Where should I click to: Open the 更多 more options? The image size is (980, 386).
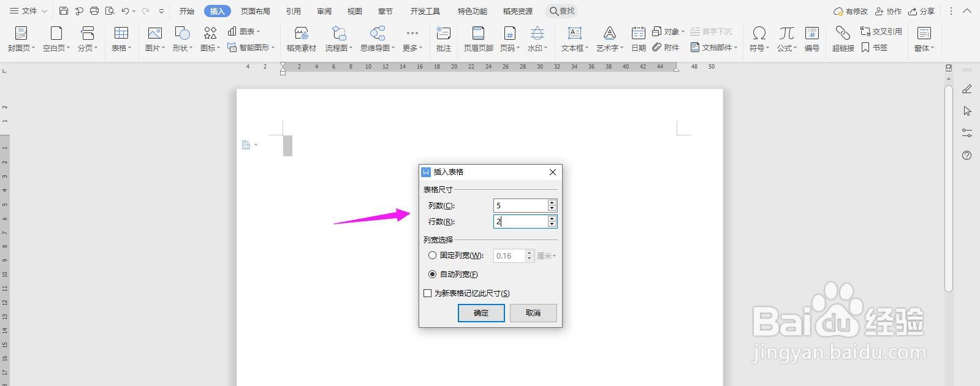pos(412,39)
